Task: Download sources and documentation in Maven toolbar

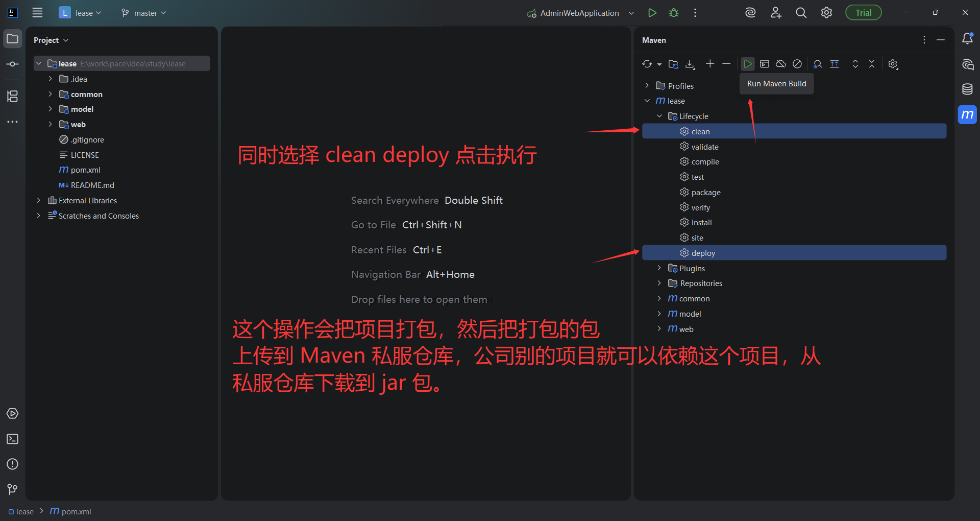Action: coord(690,64)
